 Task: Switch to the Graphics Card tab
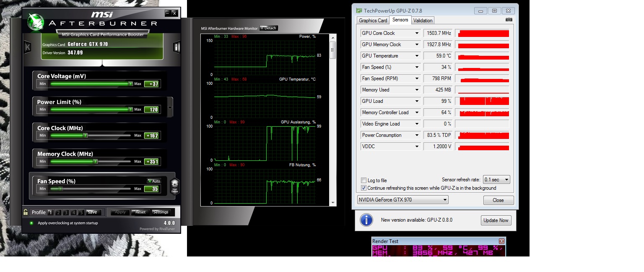click(x=373, y=21)
